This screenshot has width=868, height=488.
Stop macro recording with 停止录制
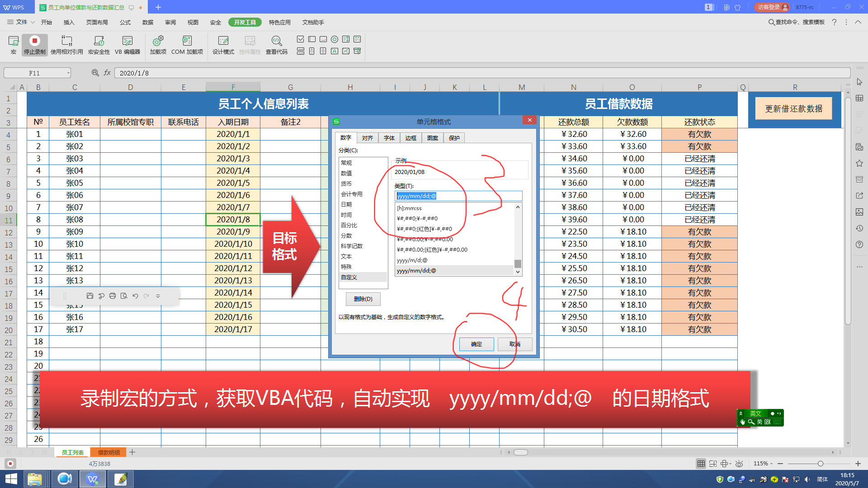pos(34,44)
